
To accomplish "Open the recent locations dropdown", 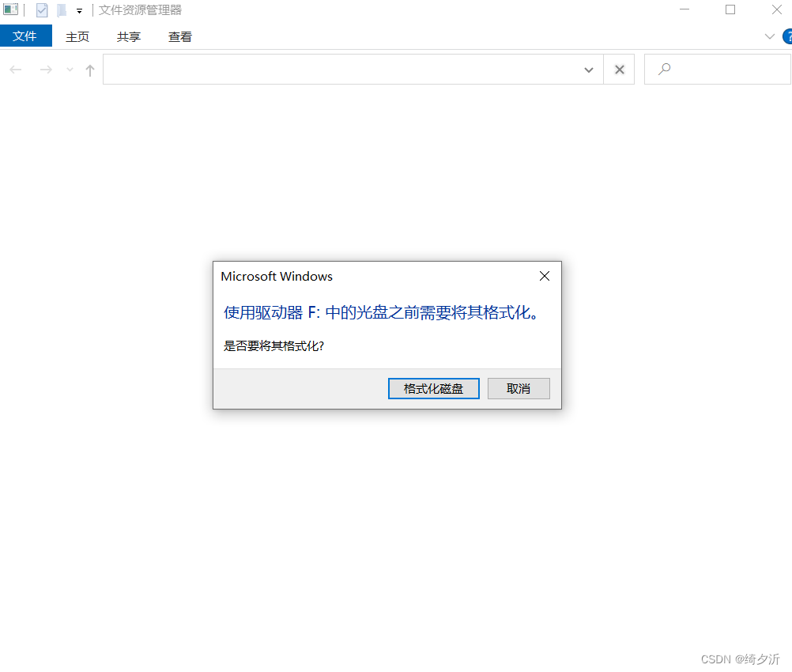I will 70,70.
